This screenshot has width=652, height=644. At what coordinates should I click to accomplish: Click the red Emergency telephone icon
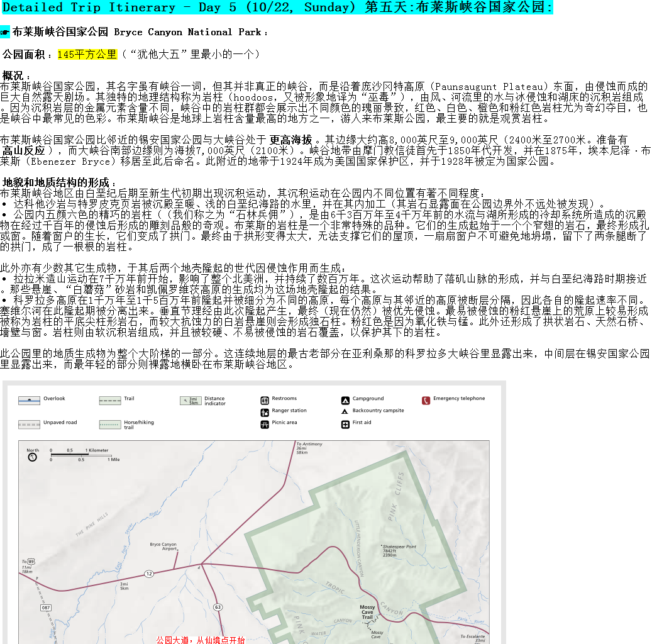pyautogui.click(x=426, y=401)
